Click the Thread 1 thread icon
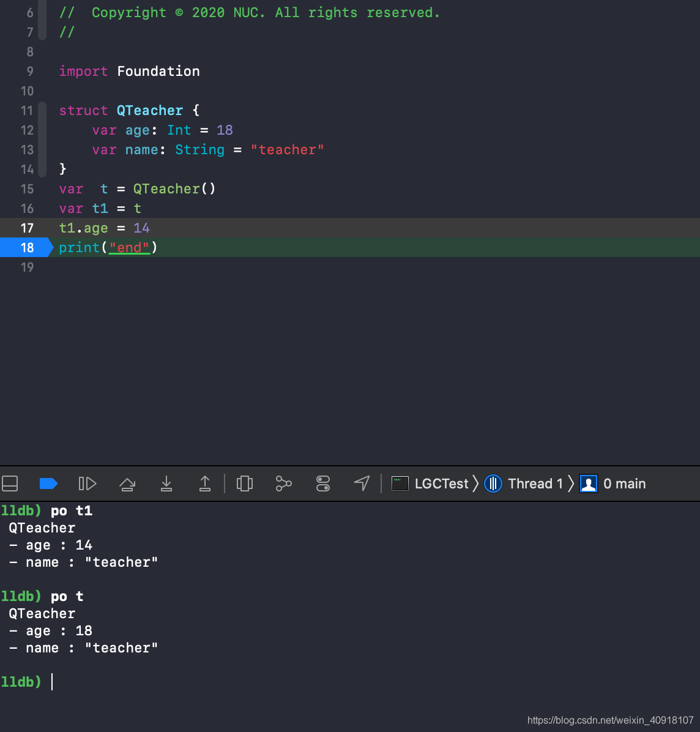The image size is (700, 732). (493, 484)
